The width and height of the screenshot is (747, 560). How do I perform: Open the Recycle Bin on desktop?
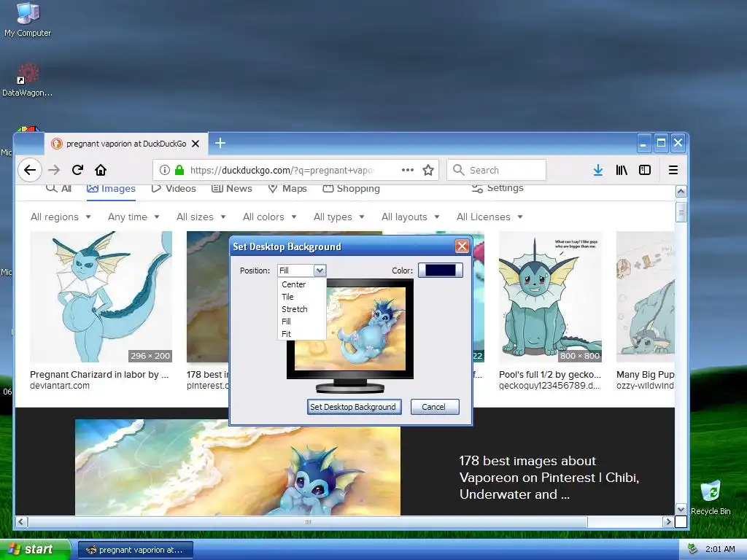(x=711, y=497)
